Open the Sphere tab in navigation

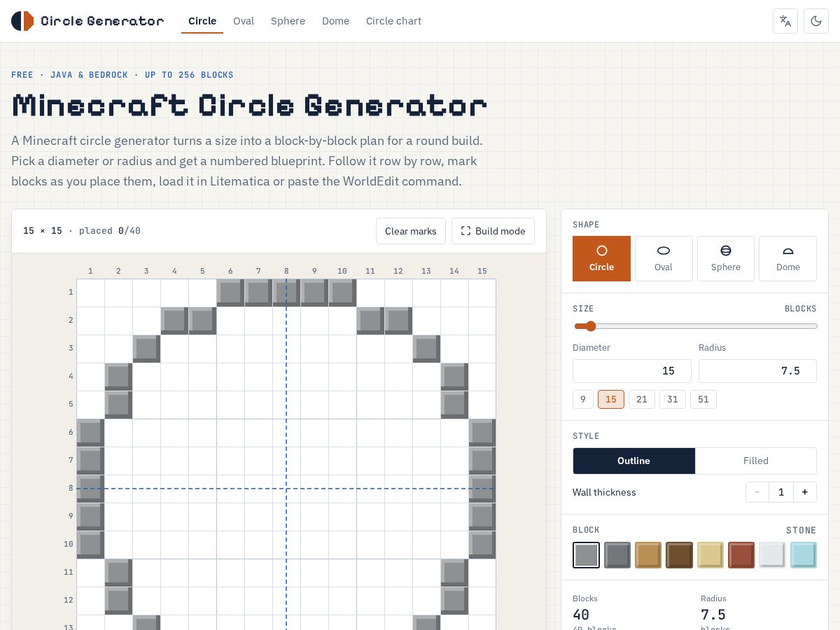288,21
